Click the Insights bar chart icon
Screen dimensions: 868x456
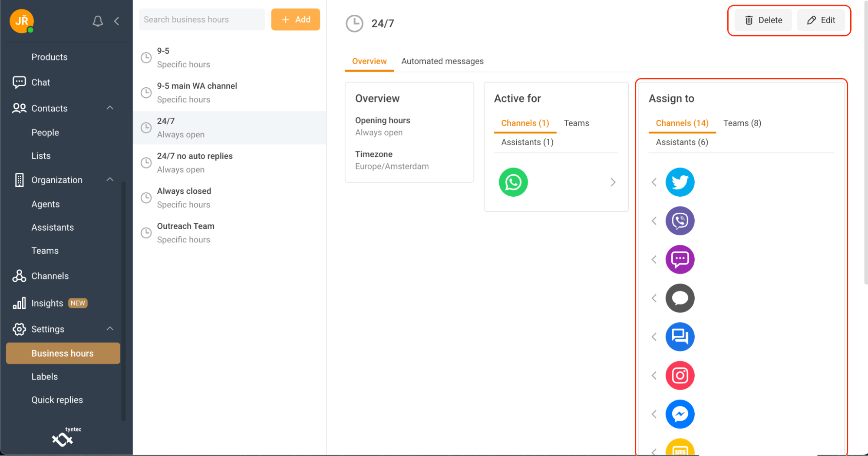point(19,303)
